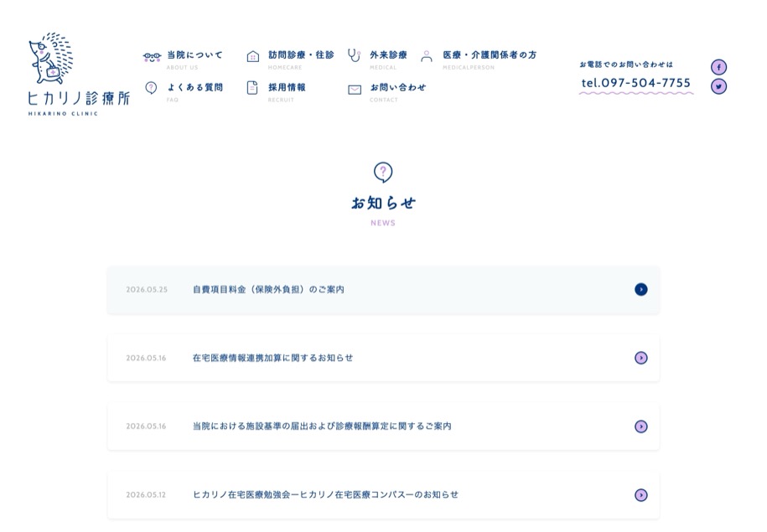Click the FAQ caption
The width and height of the screenshot is (767, 532).
[x=172, y=100]
